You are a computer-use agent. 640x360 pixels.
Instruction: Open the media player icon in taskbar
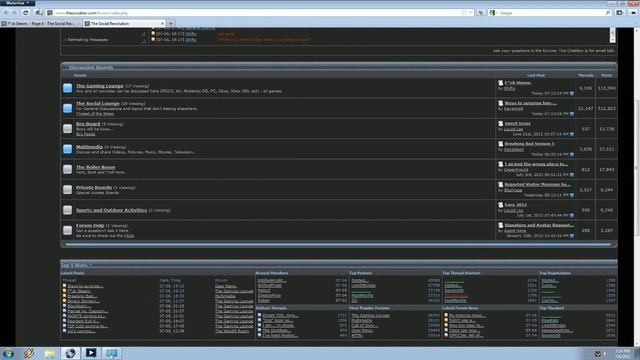tap(91, 353)
